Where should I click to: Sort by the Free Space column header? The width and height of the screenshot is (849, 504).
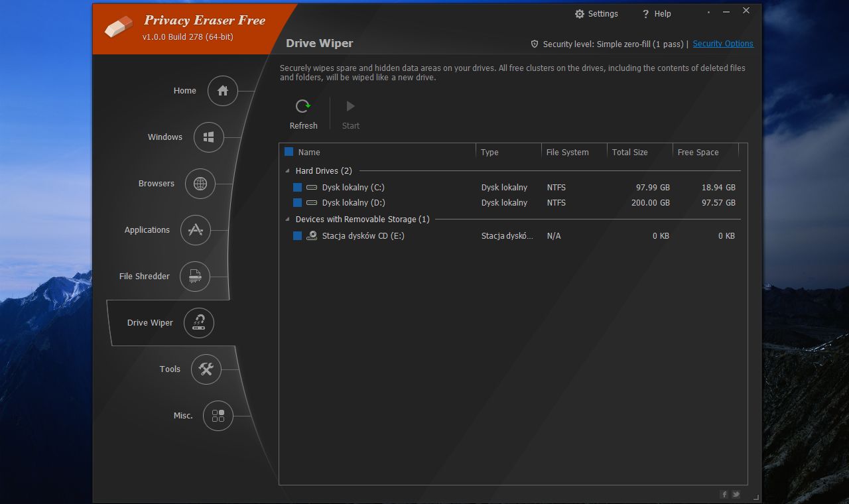coord(698,153)
